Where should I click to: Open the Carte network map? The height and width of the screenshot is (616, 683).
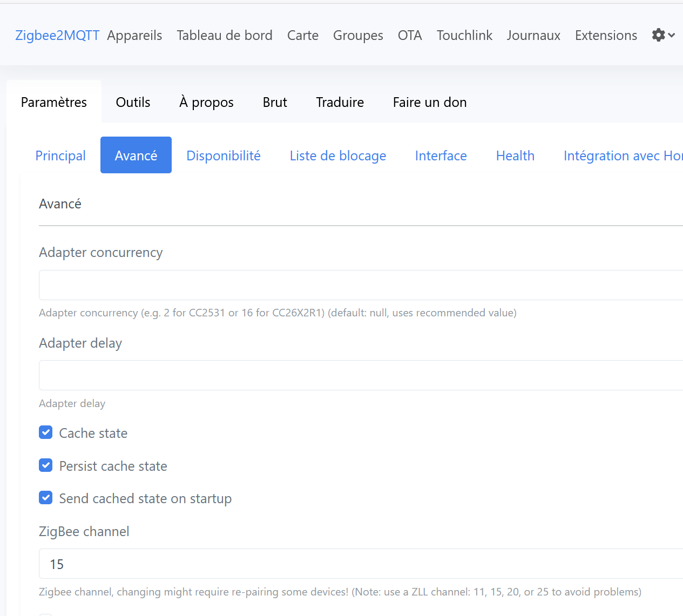[x=302, y=35]
